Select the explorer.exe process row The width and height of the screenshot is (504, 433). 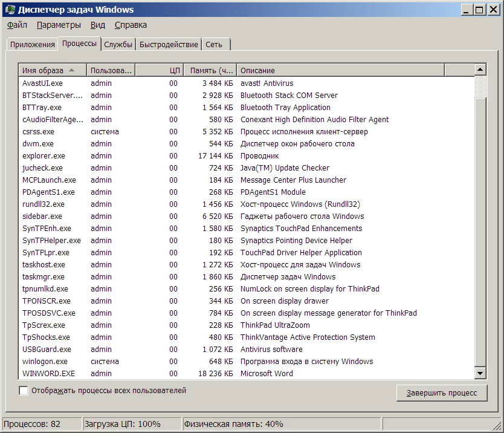(44, 156)
